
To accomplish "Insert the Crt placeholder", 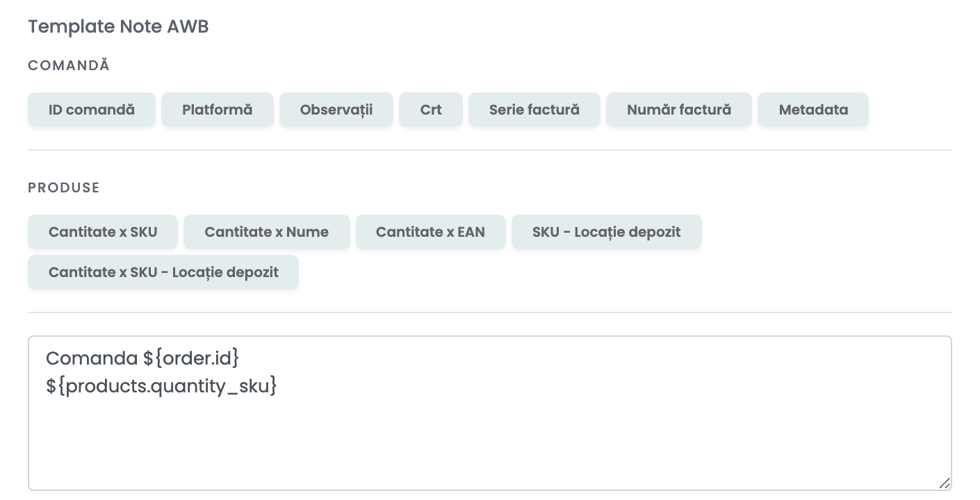I will click(x=431, y=110).
